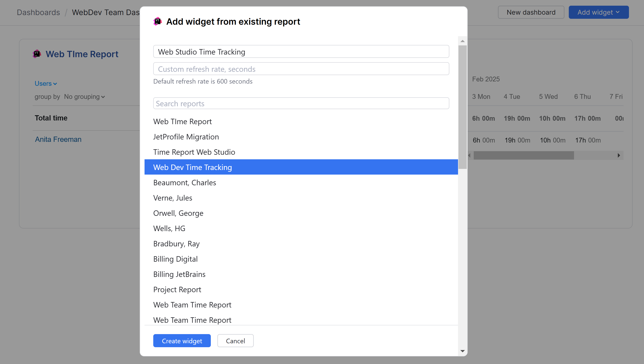
Task: Focus the custom refresh rate field
Action: pos(301,69)
